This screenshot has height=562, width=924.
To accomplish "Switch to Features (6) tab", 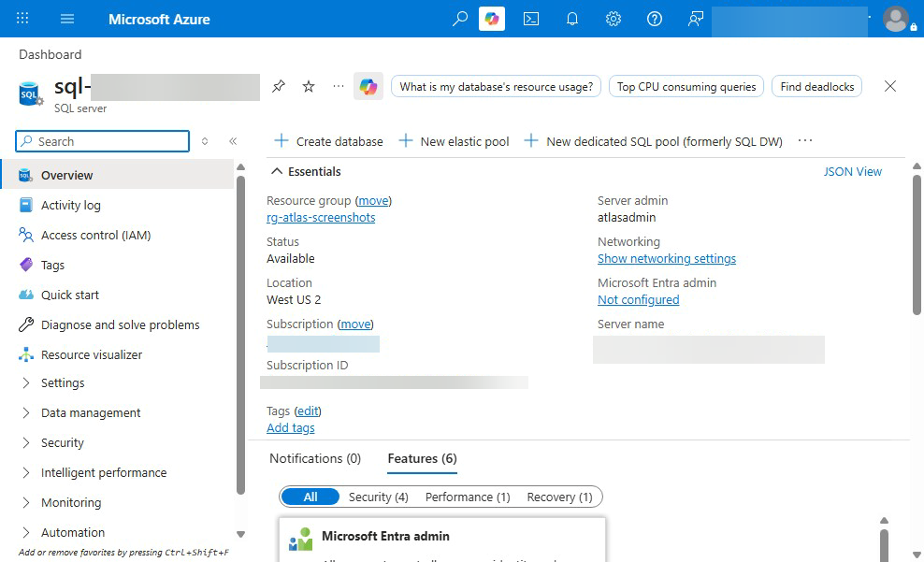I will (x=422, y=458).
